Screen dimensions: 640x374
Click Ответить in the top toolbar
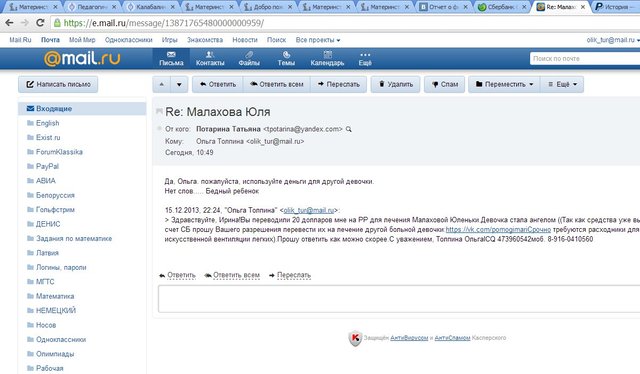point(218,85)
